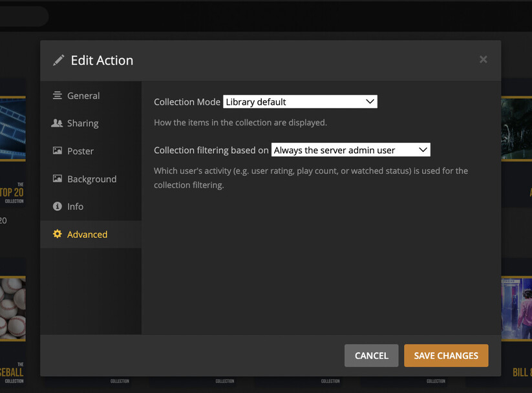
Task: Click the pencil icon beside Edit Action
Action: click(x=58, y=60)
